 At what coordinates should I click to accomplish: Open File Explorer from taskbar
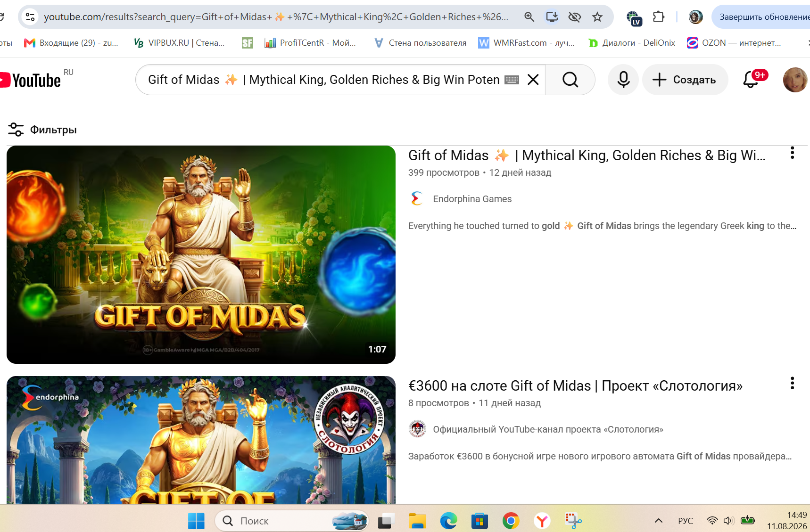(x=417, y=521)
